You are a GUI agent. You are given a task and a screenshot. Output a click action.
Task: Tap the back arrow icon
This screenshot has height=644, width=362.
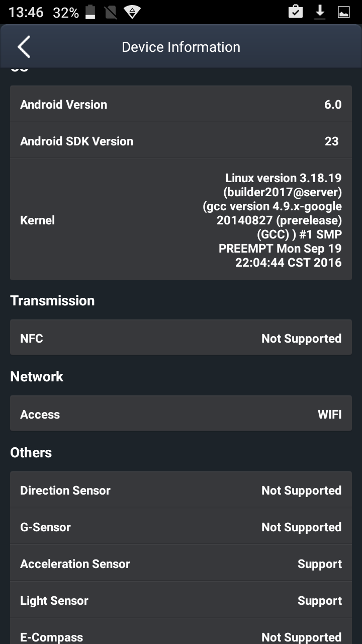tap(24, 47)
